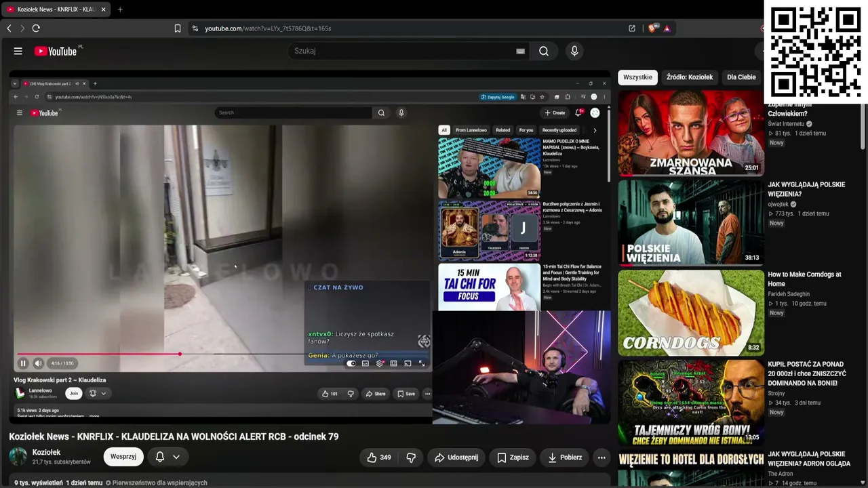Open a new browser tab
868x488 pixels.
coord(120,9)
